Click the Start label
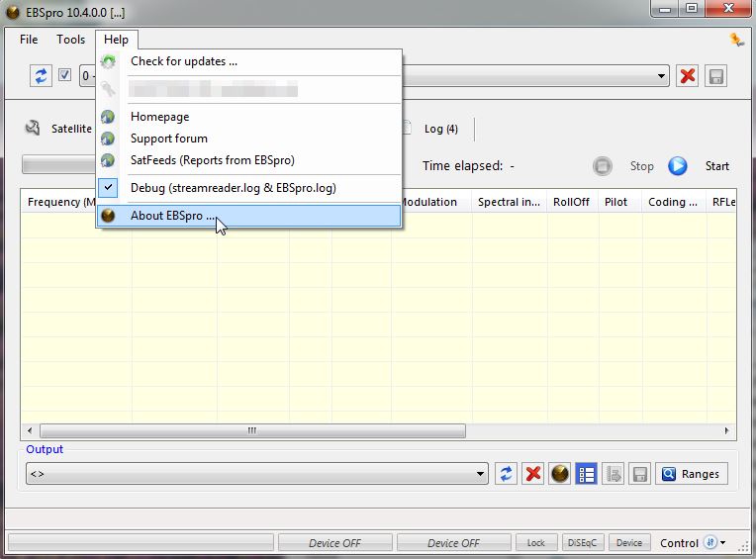 coord(717,166)
